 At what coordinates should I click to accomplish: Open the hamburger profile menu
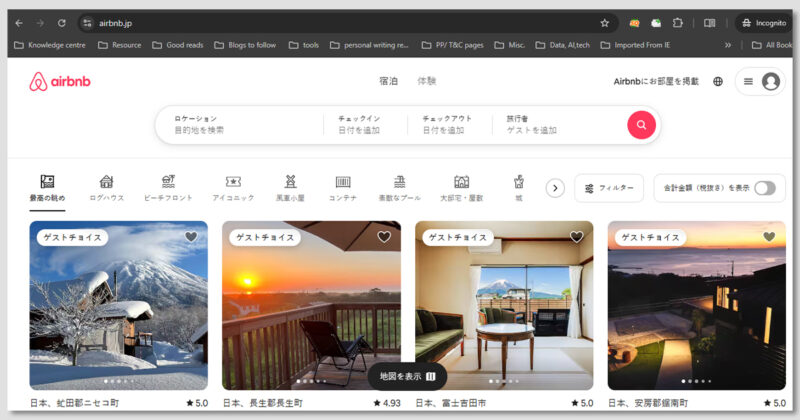[x=748, y=81]
